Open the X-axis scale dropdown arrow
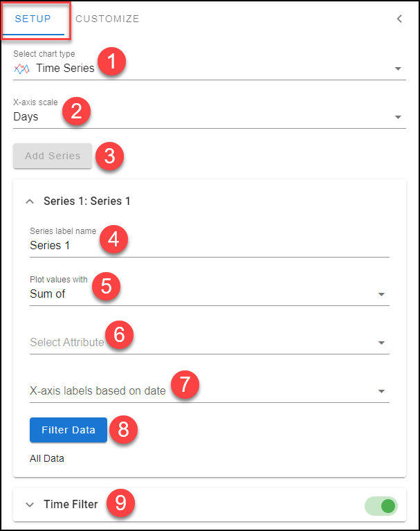Viewport: 420px width, 531px height. [x=398, y=117]
